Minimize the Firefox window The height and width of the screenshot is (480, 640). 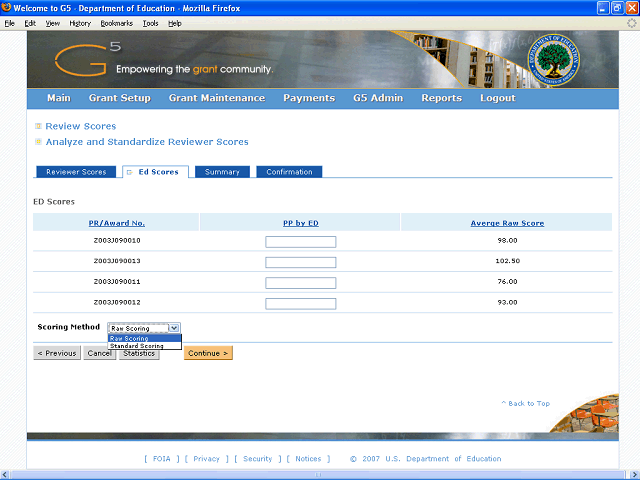coord(603,8)
